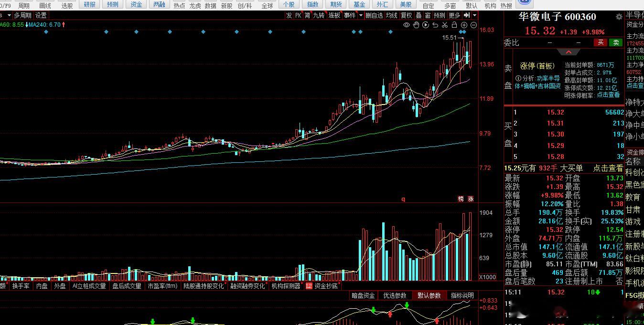
Task: Collapse the red chevron under 委比
Action: pyautogui.click(x=568, y=52)
